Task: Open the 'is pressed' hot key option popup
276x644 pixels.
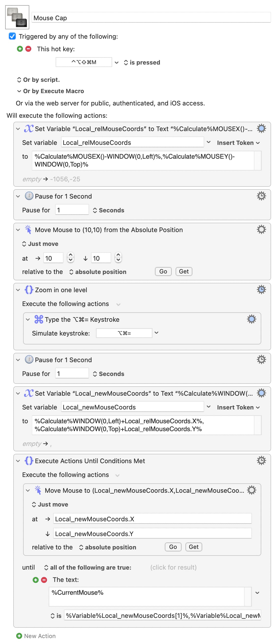Action: point(142,63)
